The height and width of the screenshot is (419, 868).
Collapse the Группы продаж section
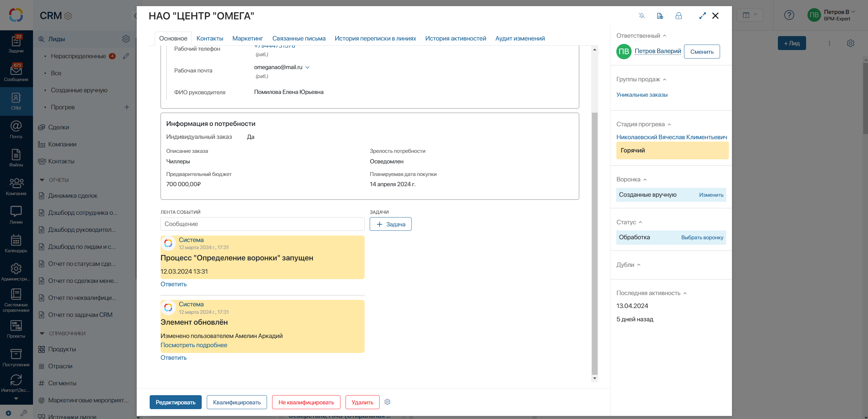[665, 79]
